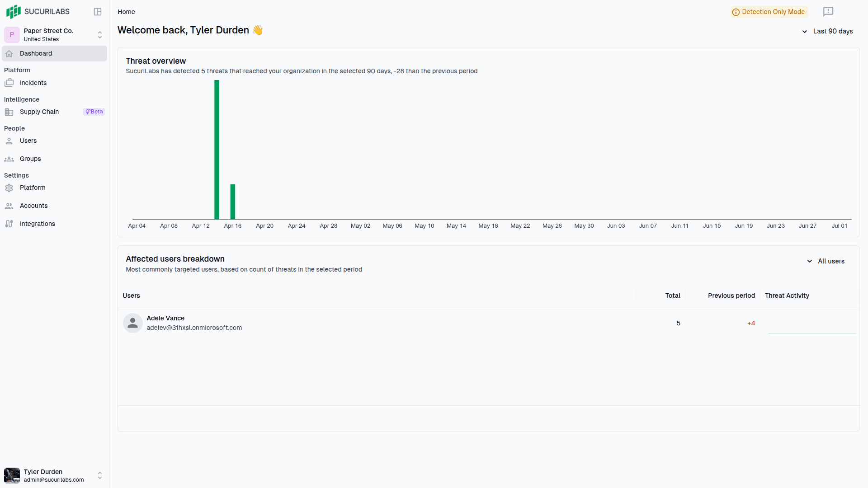Click the Affected users breakdown heading
This screenshot has height=488, width=868.
coord(175,259)
